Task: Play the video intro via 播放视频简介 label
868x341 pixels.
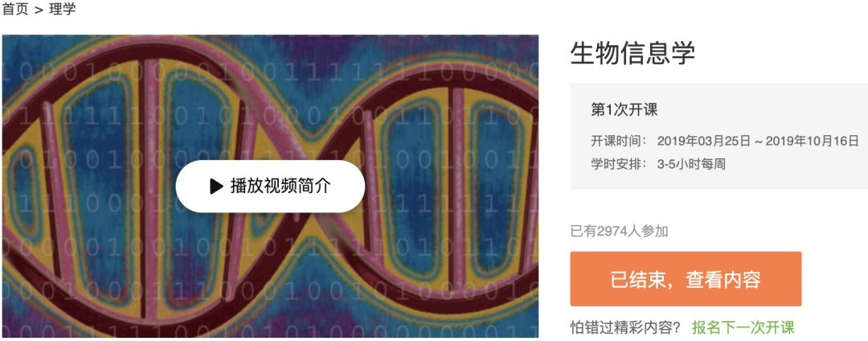Action: [x=280, y=186]
